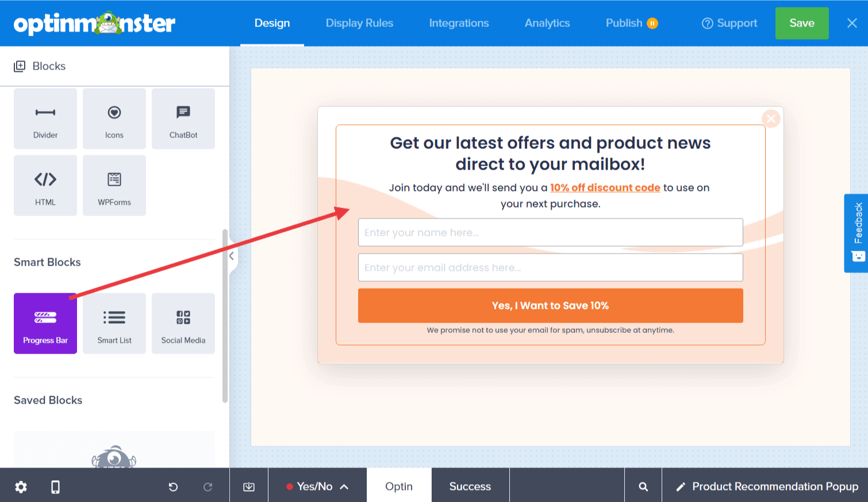
Task: Add the WPForms block
Action: point(114,185)
